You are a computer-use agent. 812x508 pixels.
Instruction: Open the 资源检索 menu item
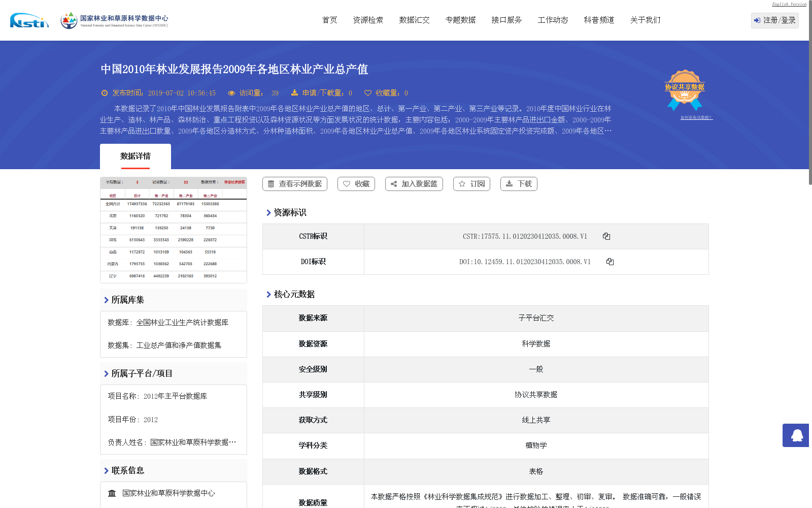point(368,20)
